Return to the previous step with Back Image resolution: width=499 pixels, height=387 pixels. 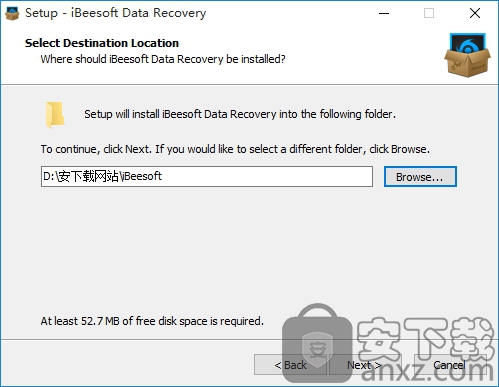[x=290, y=365]
